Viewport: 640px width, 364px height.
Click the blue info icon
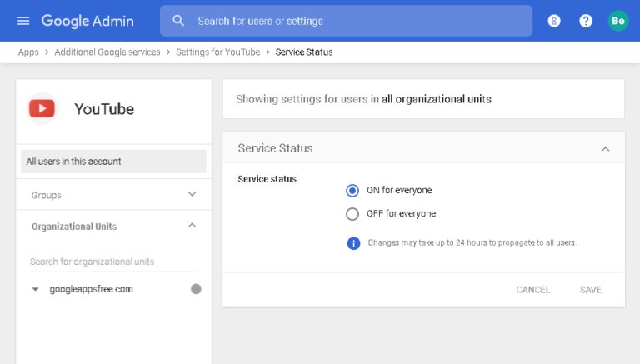[x=353, y=243]
